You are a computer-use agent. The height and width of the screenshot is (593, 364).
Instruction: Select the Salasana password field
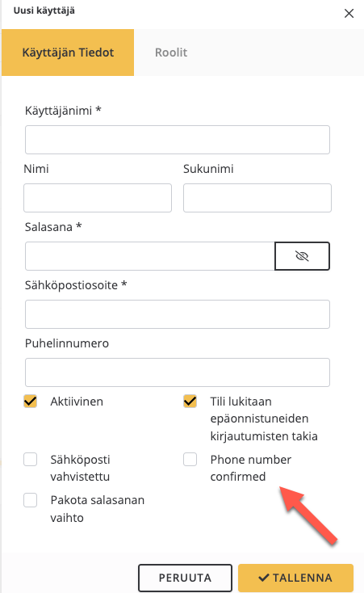150,256
